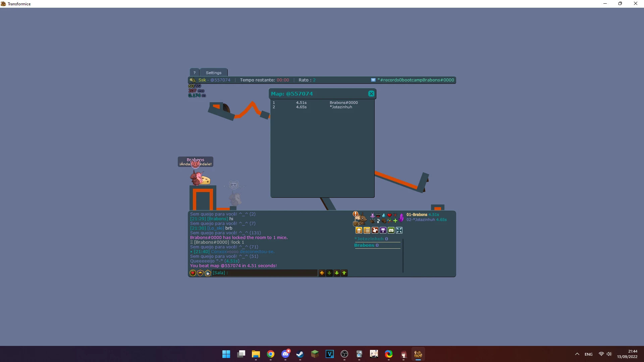The image size is (644, 362).
Task: Open Steam from the taskbar
Action: tap(300, 354)
